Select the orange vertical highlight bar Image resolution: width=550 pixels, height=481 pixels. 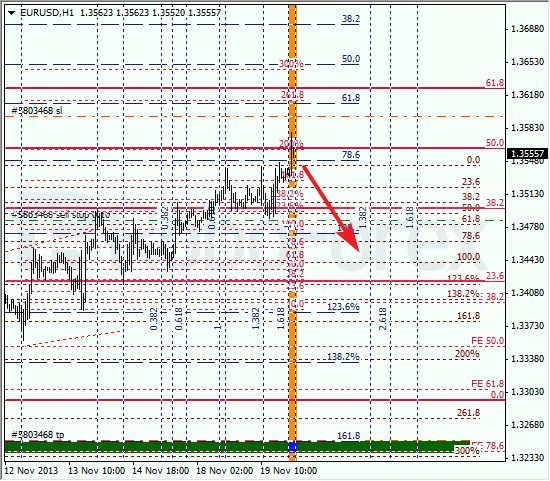point(292,232)
